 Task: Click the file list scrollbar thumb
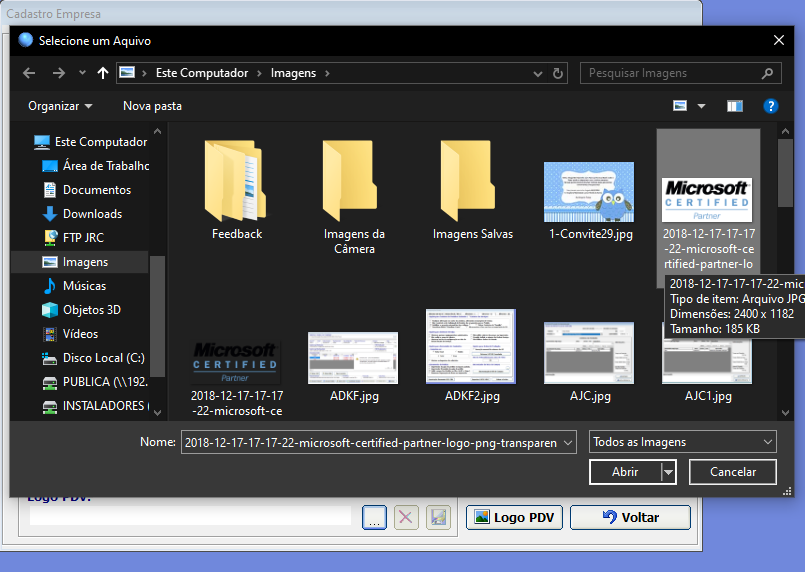785,173
